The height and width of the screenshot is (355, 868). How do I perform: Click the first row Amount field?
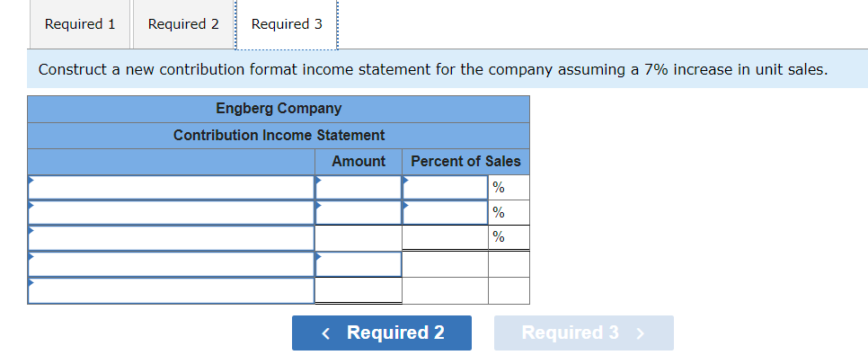pos(359,188)
